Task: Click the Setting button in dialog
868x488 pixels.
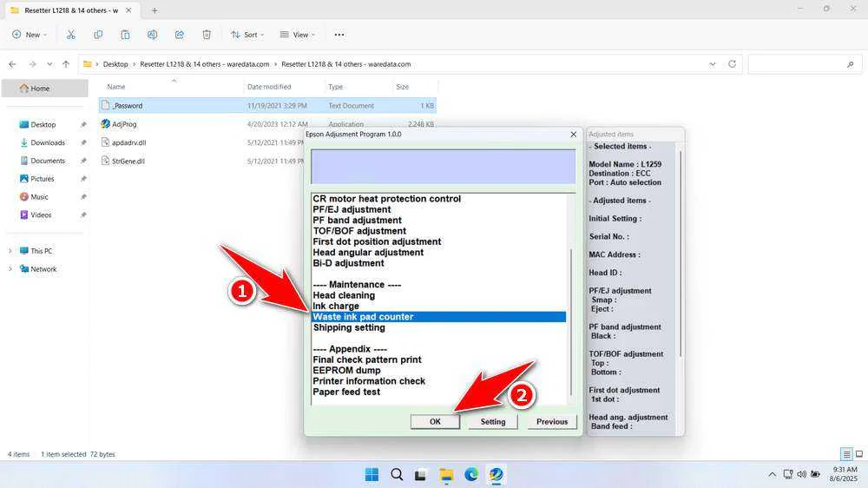Action: point(493,422)
